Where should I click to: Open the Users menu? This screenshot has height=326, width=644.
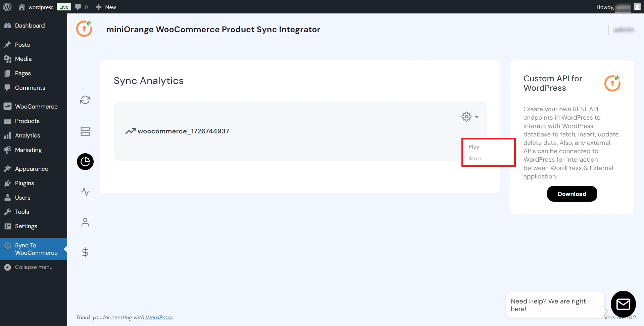(34, 198)
